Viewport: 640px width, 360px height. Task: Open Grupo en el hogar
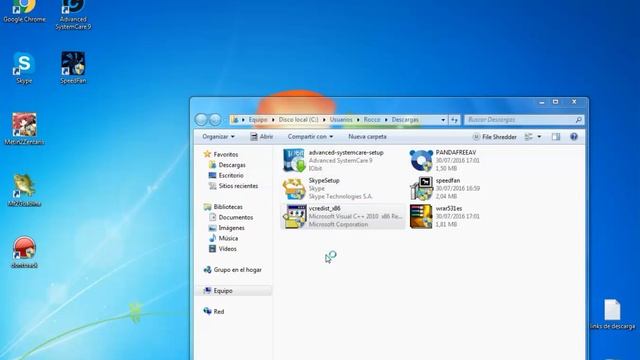point(233,270)
